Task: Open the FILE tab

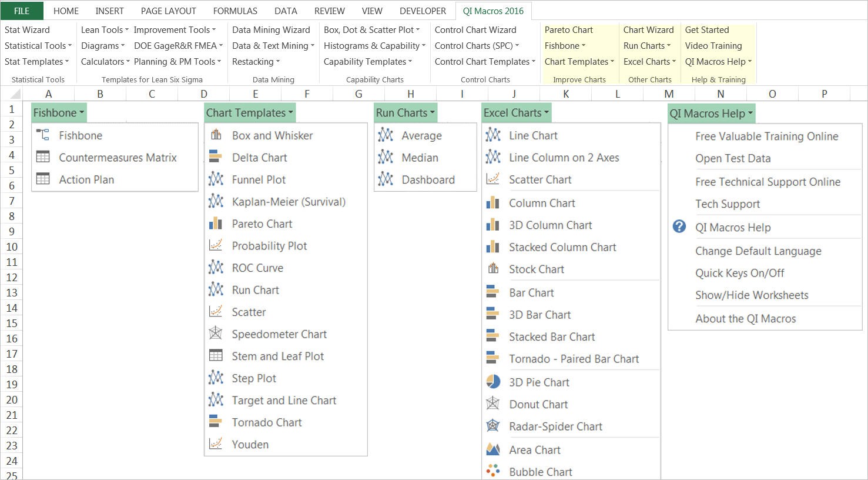Action: 22,11
